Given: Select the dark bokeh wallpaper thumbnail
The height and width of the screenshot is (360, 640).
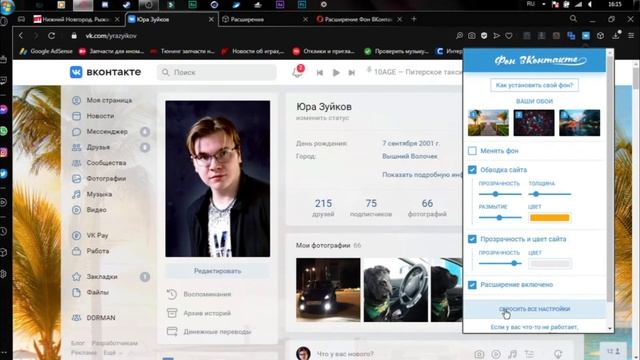Looking at the screenshot, I should pos(534,122).
